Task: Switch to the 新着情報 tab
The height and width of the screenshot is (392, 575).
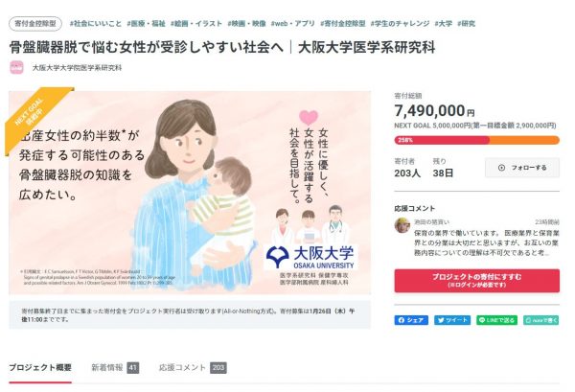Action: (x=115, y=367)
